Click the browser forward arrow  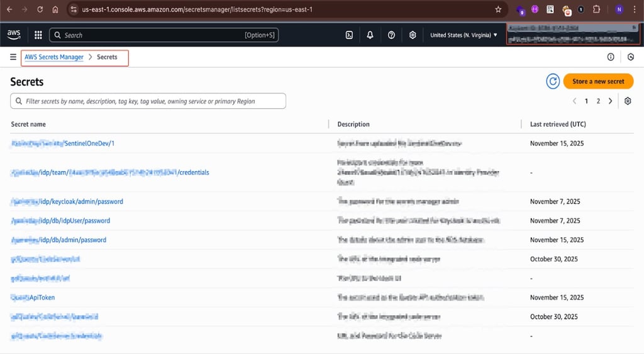point(25,9)
